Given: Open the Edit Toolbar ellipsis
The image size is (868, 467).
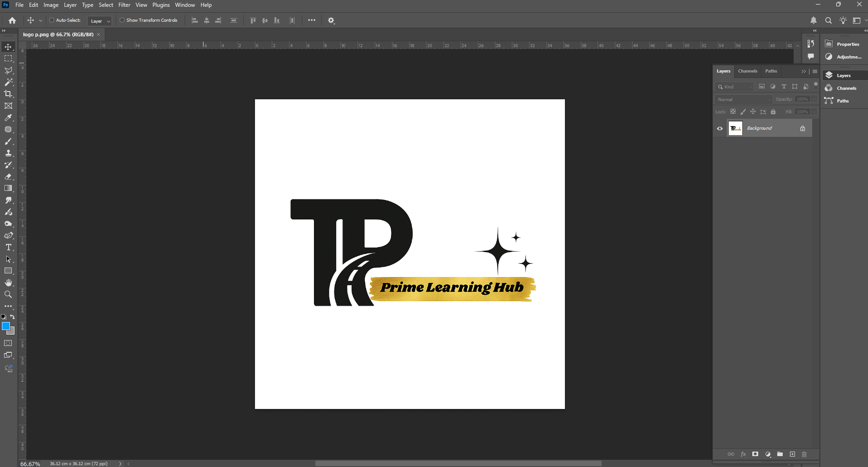Looking at the screenshot, I should point(8,306).
